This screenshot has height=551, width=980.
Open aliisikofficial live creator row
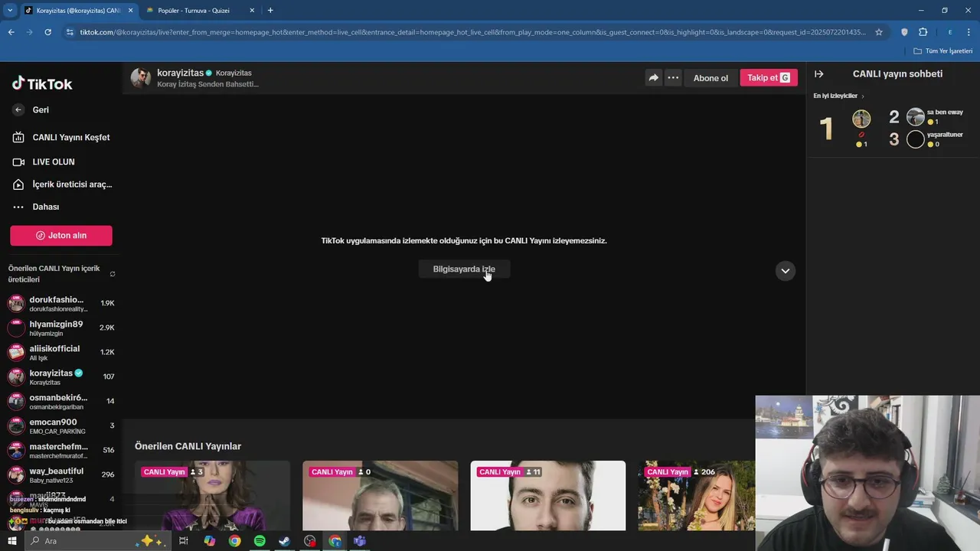tap(61, 352)
